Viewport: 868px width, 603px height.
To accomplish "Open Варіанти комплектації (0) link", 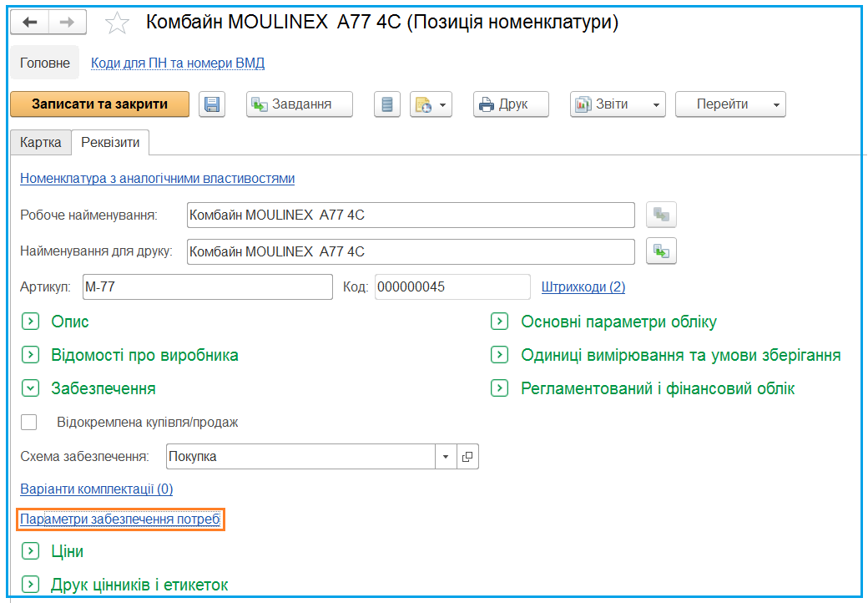I will coord(96,489).
